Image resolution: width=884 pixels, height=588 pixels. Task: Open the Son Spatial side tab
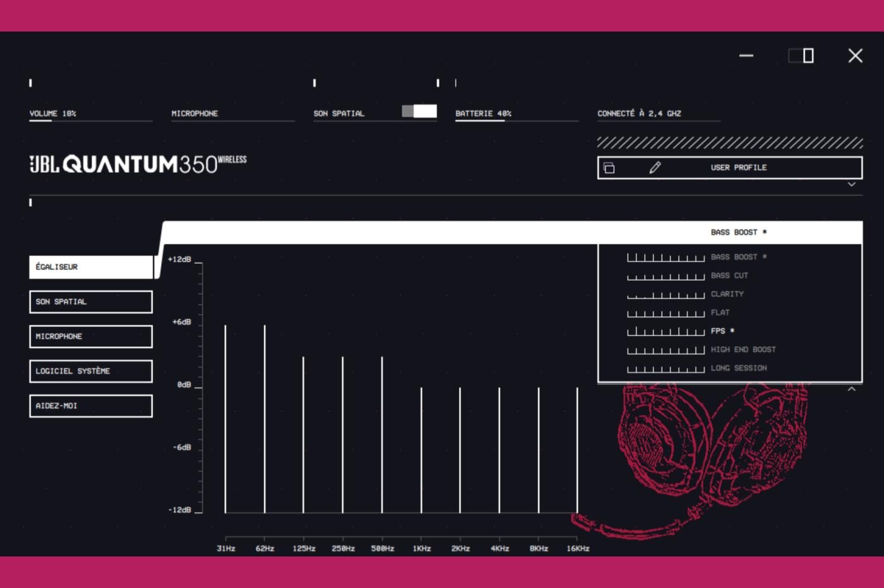click(x=91, y=302)
